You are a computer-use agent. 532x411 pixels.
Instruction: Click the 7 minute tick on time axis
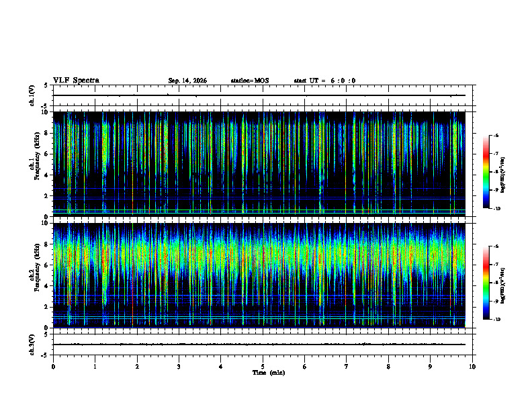click(x=347, y=367)
